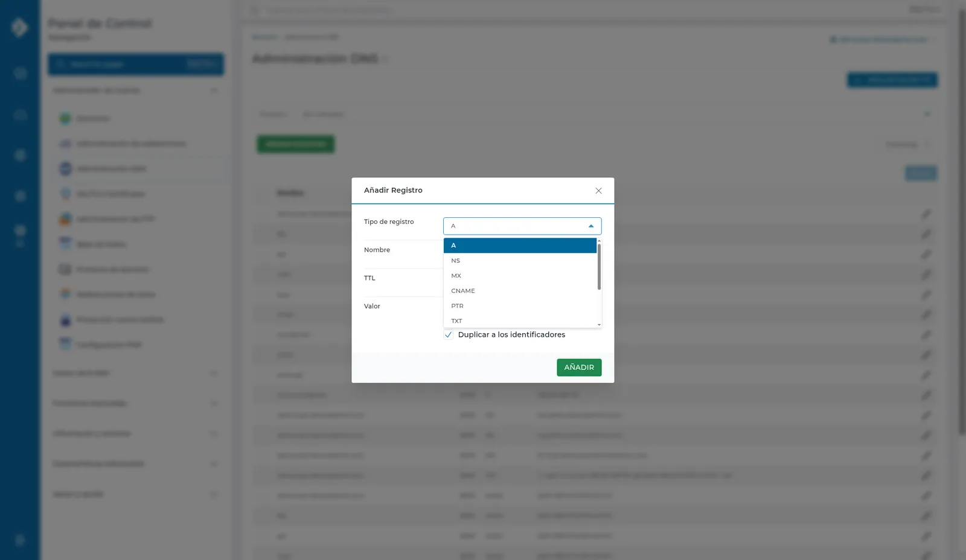Select CNAME as the record type
The width and height of the screenshot is (966, 560).
click(520, 291)
